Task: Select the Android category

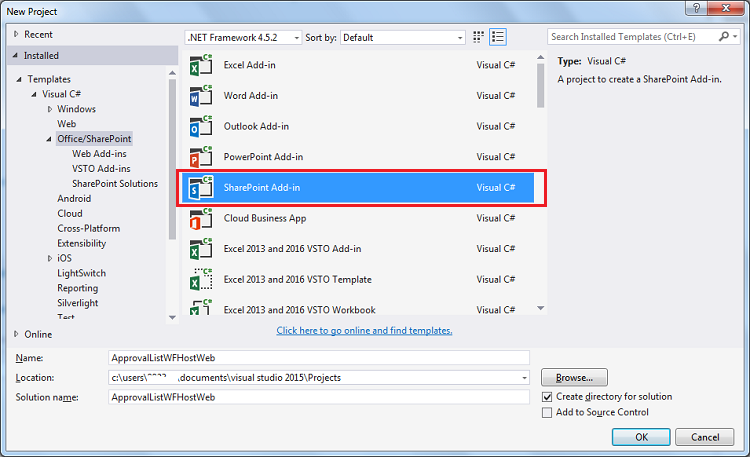Action: click(74, 198)
